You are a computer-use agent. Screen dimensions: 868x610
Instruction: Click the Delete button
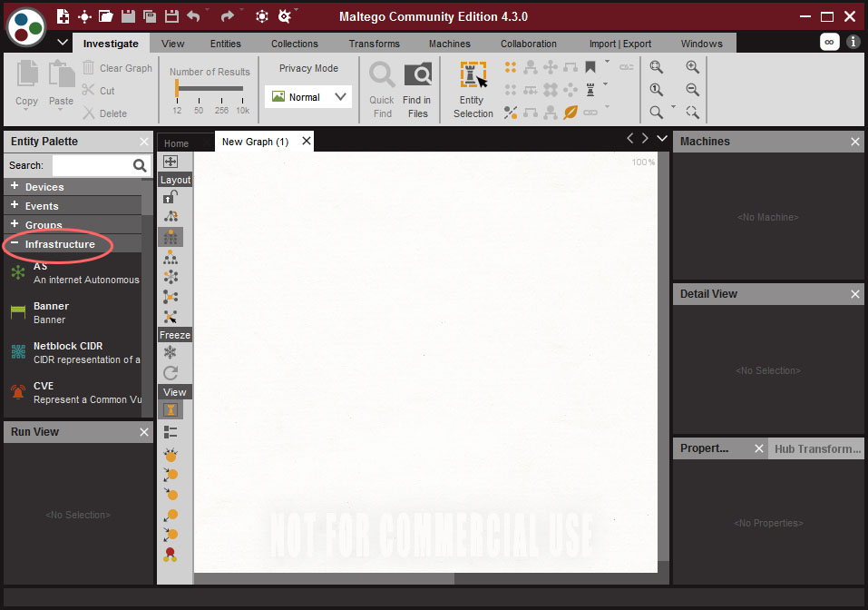coord(105,113)
